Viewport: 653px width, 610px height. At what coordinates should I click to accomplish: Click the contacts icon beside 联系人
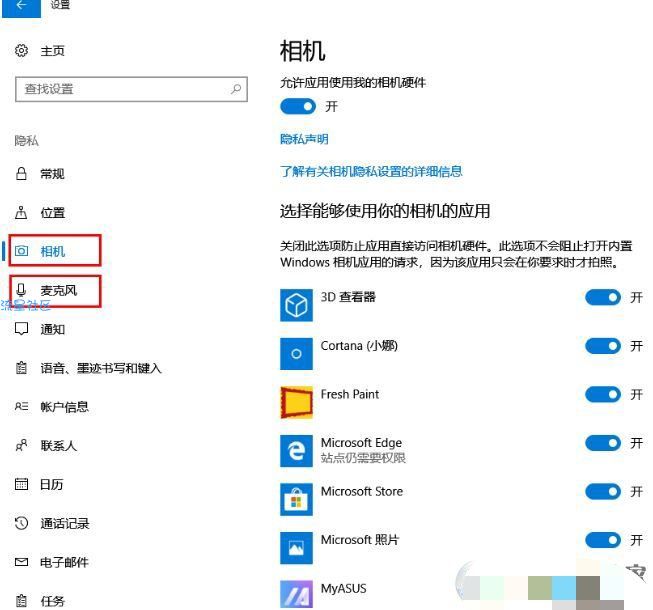(x=21, y=445)
